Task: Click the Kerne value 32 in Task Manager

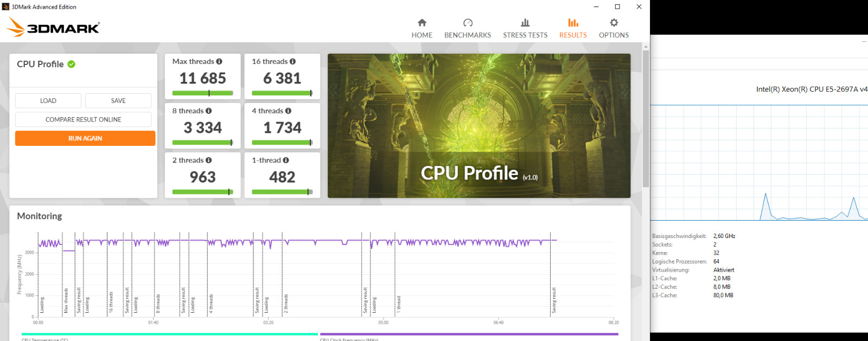Action: [716, 253]
